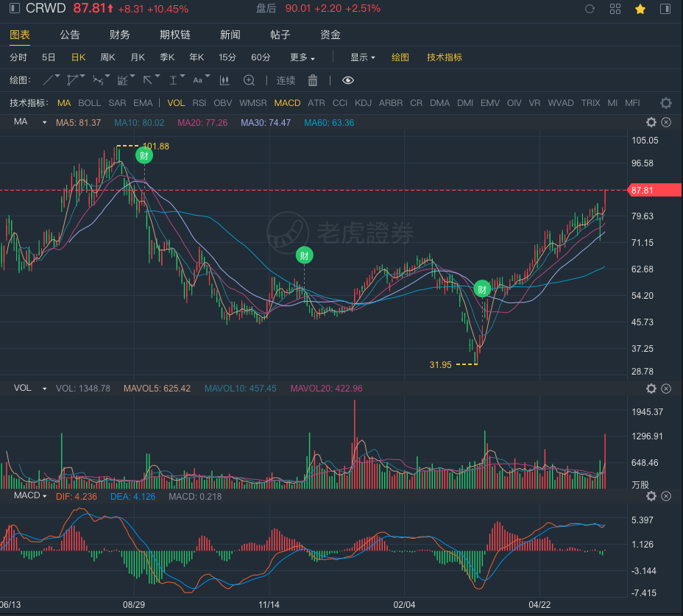The width and height of the screenshot is (683, 616).
Task: Toggle the RSI indicator
Action: coord(199,103)
